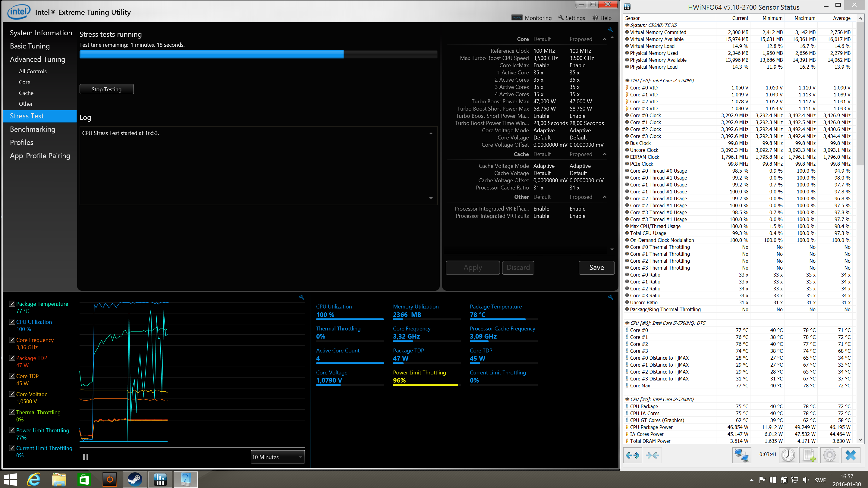The image size is (868, 488).
Task: Reset HWiNFO timer clock icon
Action: [x=788, y=455]
